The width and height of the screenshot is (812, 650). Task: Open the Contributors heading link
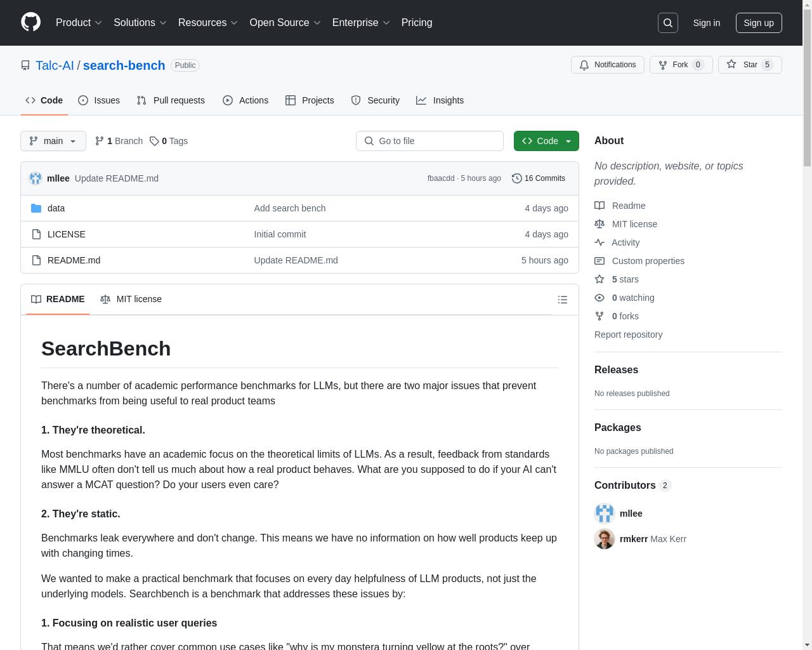click(632, 486)
